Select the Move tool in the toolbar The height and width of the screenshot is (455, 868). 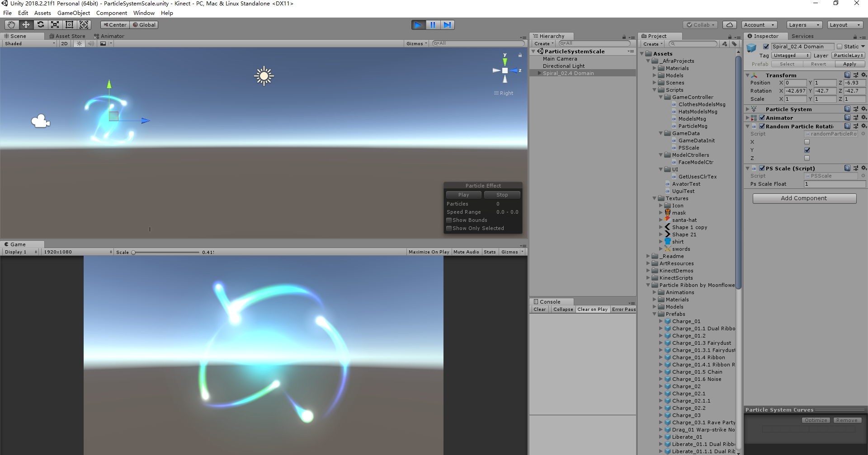point(26,25)
